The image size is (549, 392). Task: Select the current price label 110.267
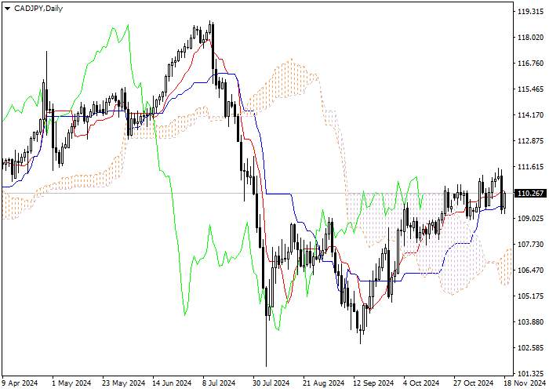coord(530,193)
